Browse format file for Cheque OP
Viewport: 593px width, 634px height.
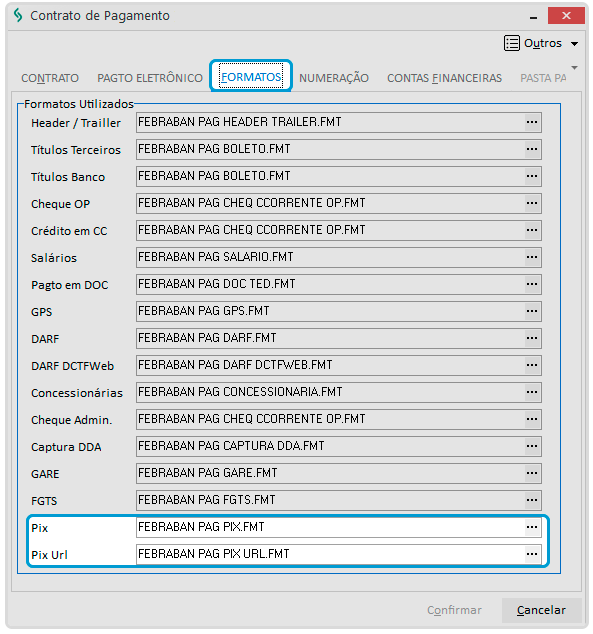[x=532, y=203]
